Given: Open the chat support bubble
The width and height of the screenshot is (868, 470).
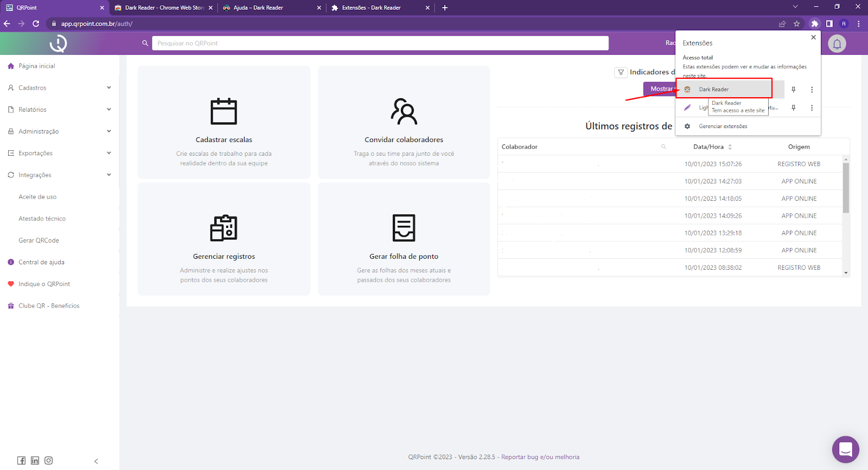Looking at the screenshot, I should [845, 449].
